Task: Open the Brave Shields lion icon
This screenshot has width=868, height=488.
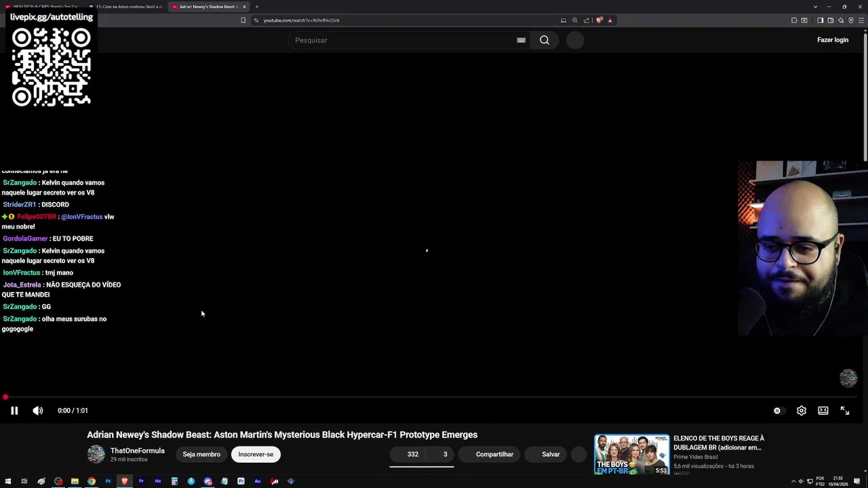Action: [x=599, y=20]
